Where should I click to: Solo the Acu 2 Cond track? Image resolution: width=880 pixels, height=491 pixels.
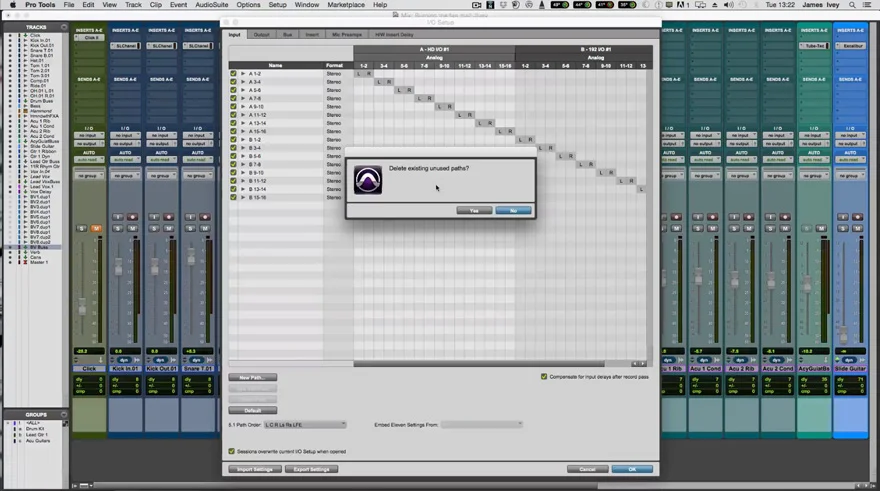[770, 228]
